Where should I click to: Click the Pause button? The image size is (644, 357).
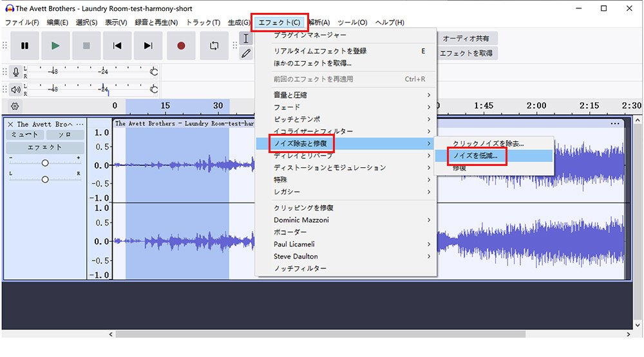point(24,46)
